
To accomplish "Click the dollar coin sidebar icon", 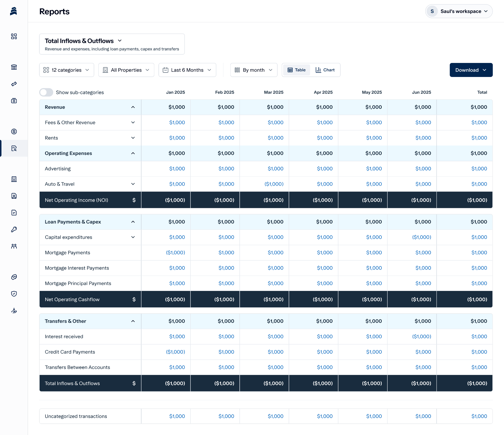I will click(14, 132).
